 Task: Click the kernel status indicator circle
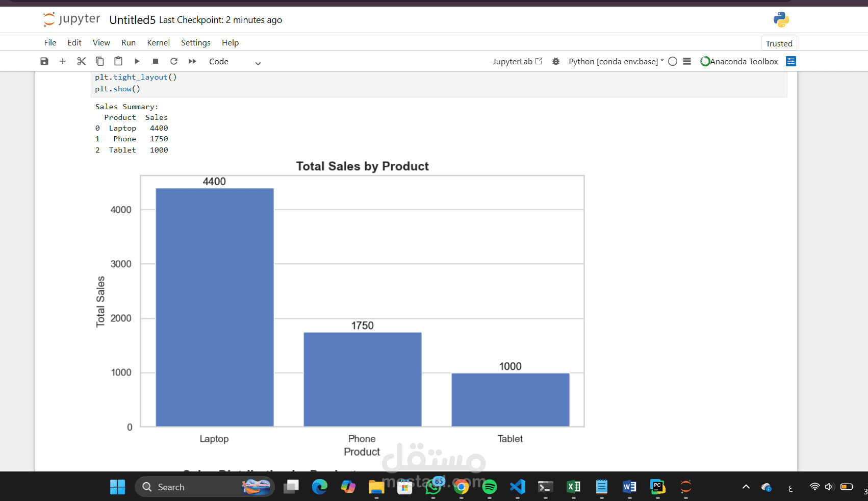673,61
